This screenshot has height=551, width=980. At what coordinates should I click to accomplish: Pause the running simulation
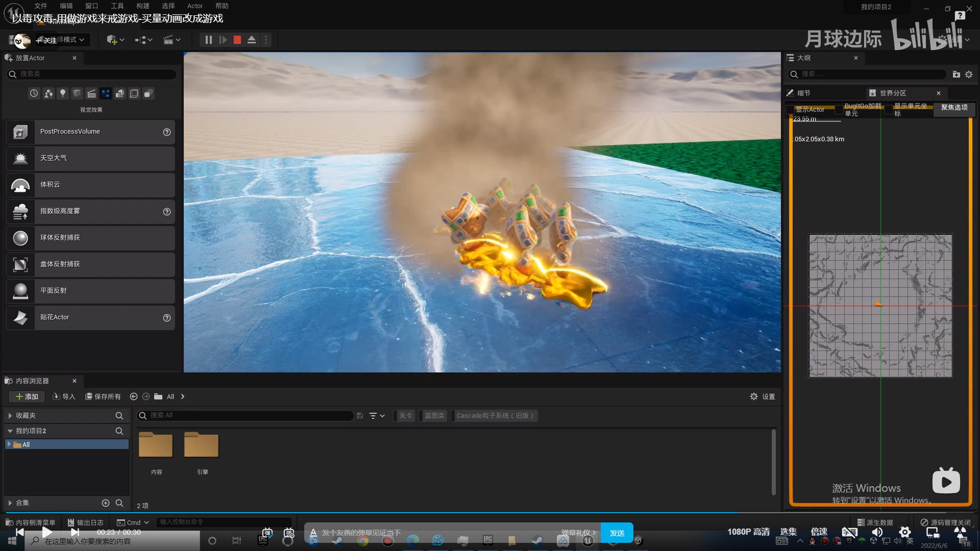[x=208, y=40]
